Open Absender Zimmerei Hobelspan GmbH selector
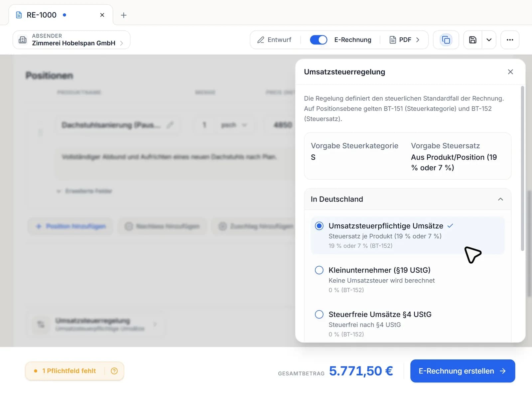 coord(71,40)
